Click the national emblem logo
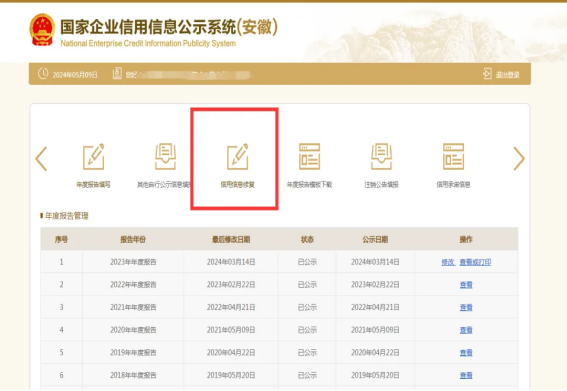The image size is (567, 391). point(42,30)
